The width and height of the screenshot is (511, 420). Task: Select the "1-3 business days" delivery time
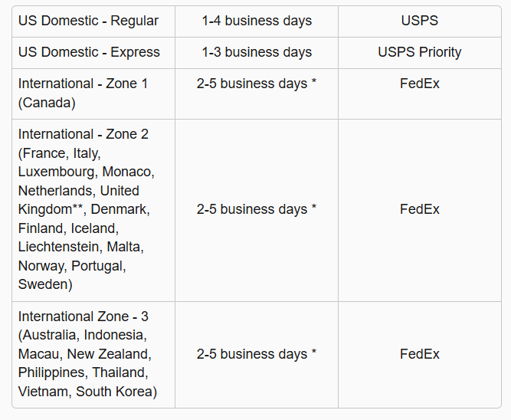[257, 52]
